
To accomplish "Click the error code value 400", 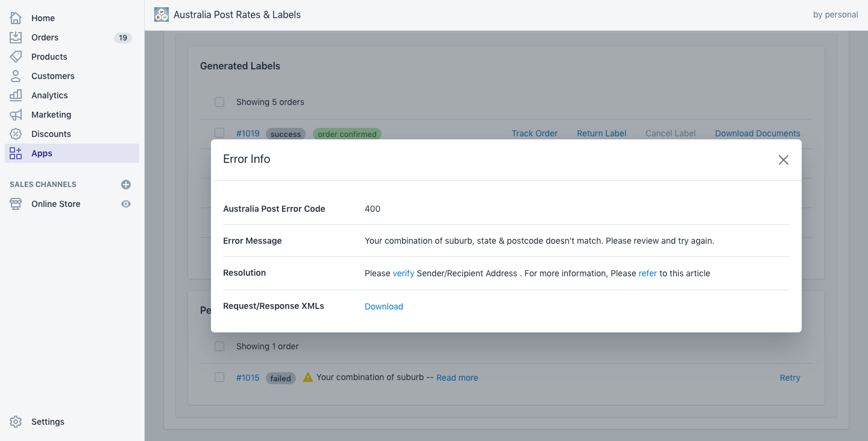I will pyautogui.click(x=373, y=209).
